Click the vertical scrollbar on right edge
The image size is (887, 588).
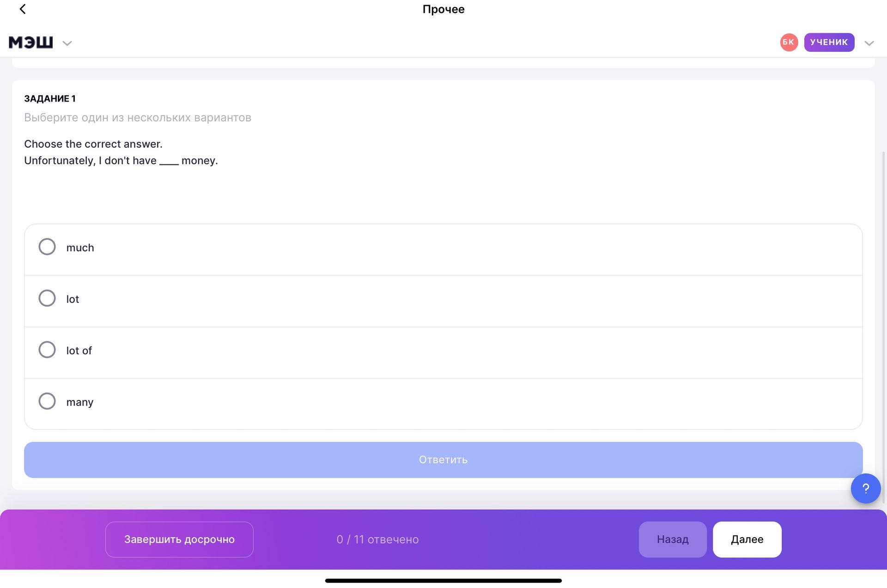[884, 323]
